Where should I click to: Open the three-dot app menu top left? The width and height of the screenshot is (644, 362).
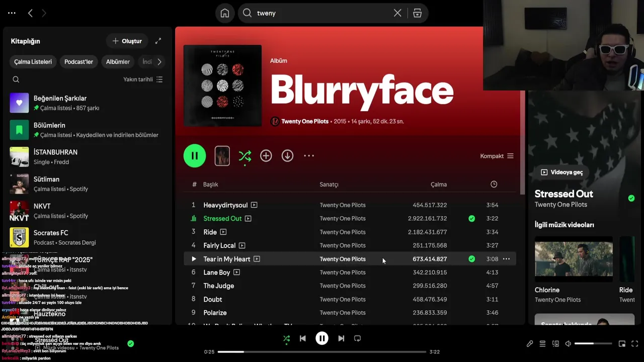12,13
